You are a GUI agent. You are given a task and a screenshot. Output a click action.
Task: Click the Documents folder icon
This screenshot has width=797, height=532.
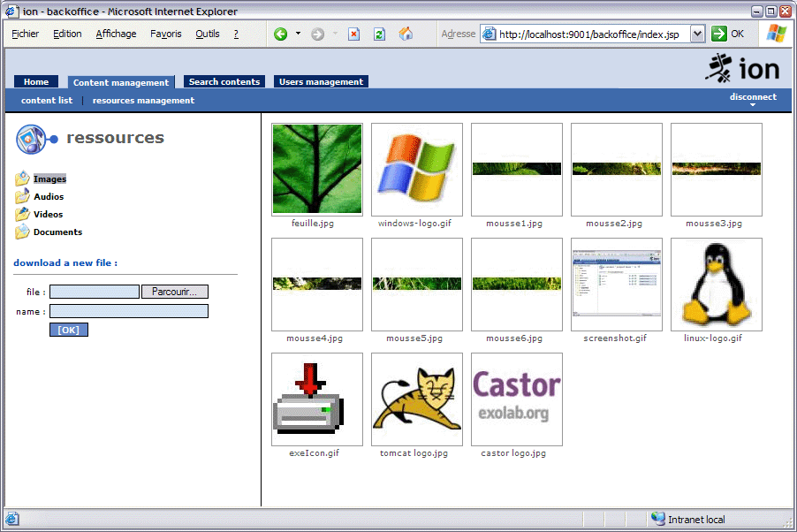point(22,232)
